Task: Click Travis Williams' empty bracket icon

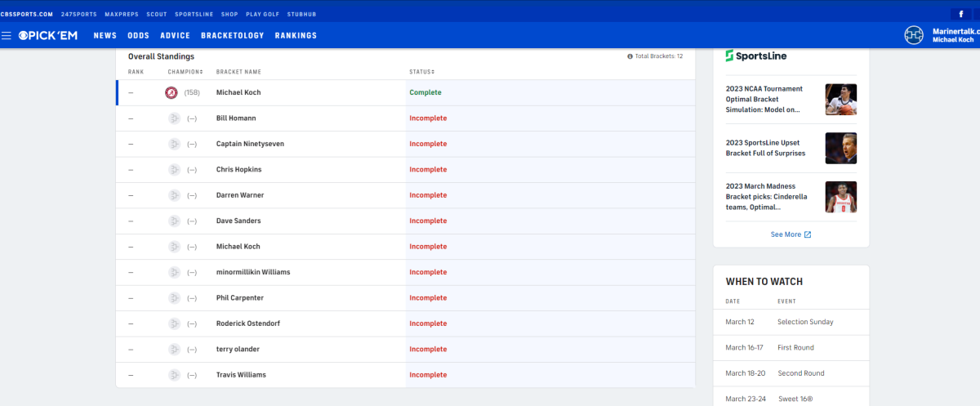Action: pyautogui.click(x=174, y=375)
